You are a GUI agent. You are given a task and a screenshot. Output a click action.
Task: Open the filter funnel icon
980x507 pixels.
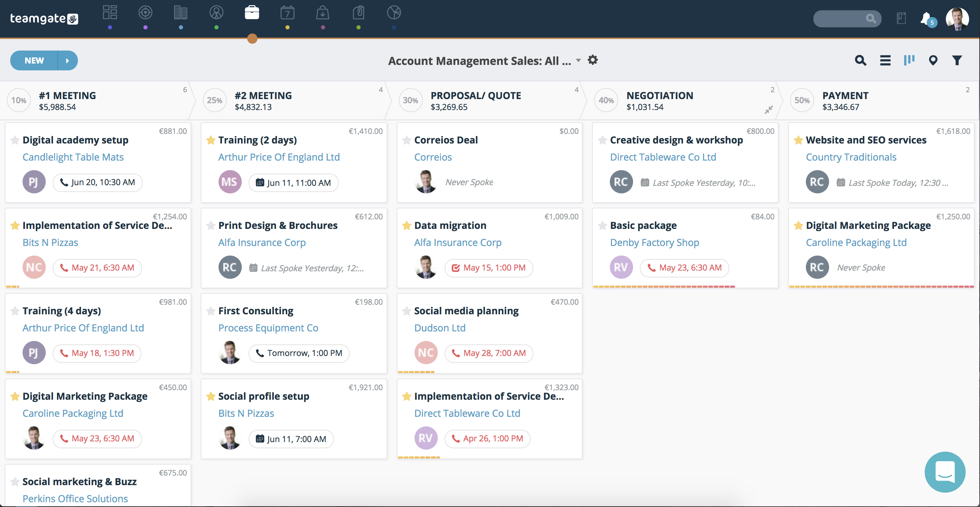957,60
